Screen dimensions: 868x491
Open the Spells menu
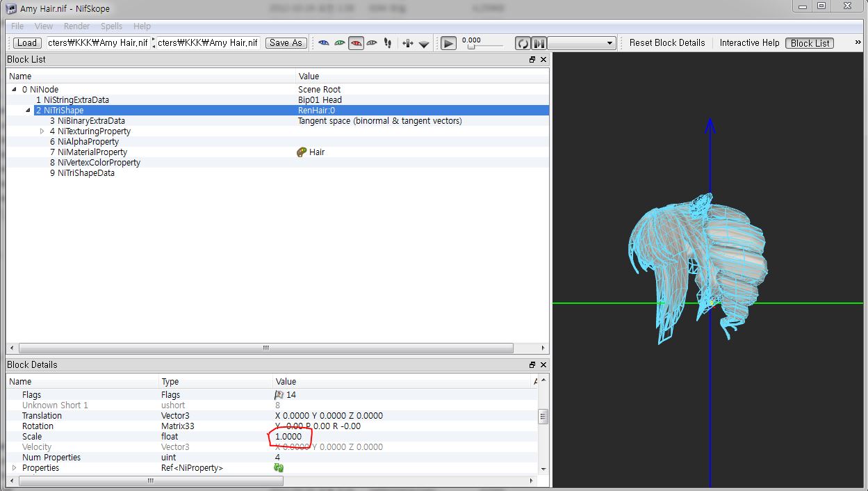click(x=111, y=26)
